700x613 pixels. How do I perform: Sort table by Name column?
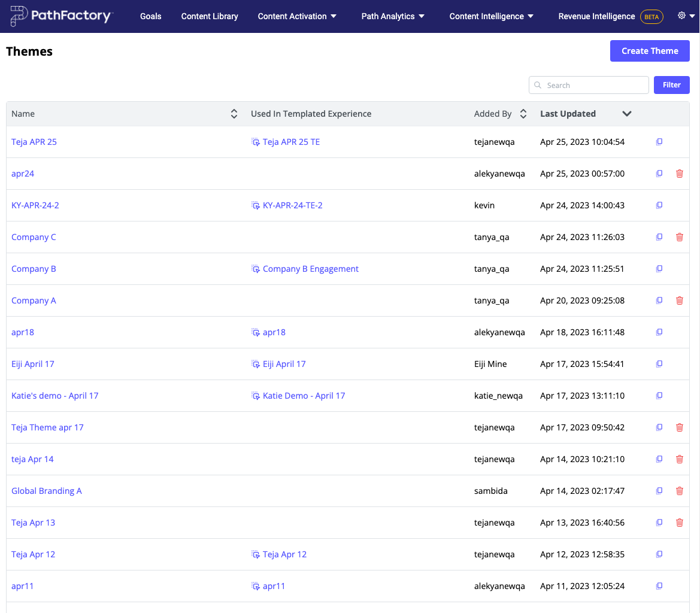(234, 114)
